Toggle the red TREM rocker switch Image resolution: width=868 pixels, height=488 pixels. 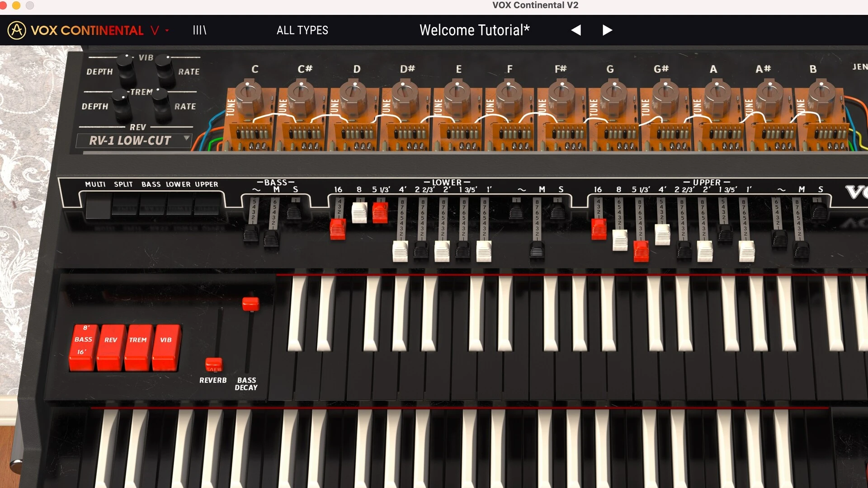[x=138, y=347]
